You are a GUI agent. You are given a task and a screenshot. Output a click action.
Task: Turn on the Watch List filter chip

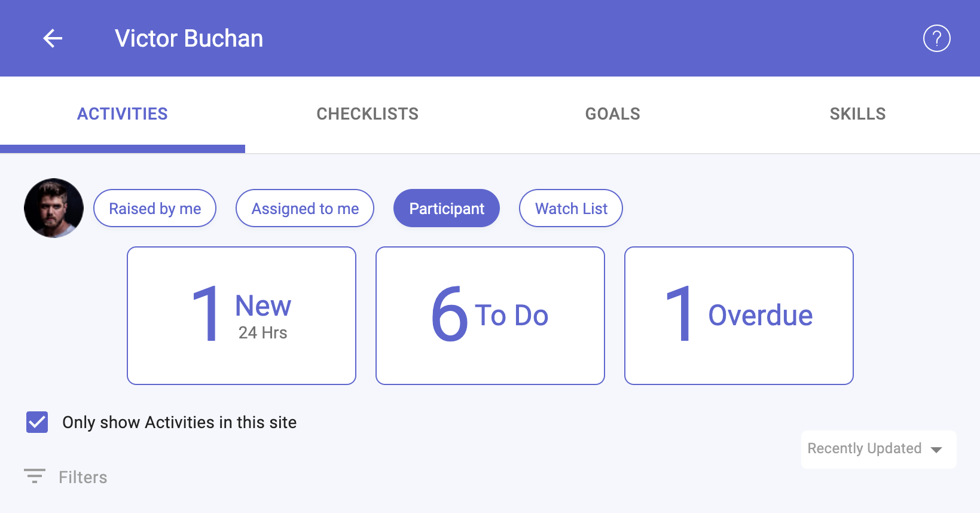571,208
